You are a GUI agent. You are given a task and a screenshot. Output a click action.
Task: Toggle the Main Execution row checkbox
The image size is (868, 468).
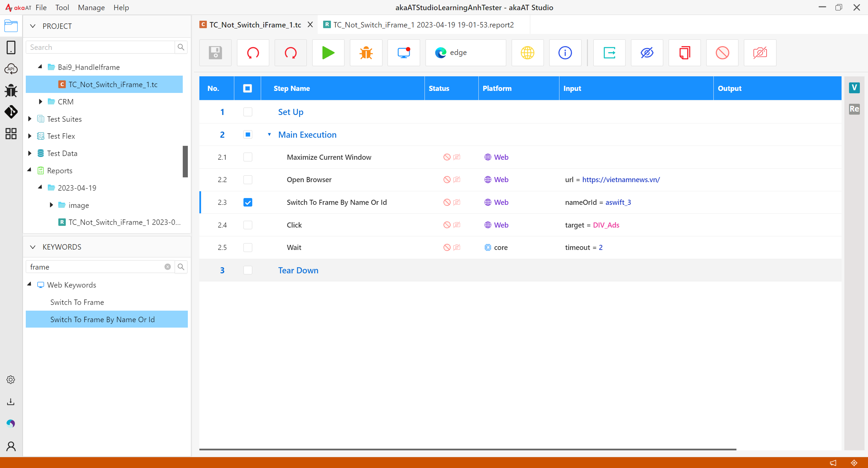click(248, 135)
